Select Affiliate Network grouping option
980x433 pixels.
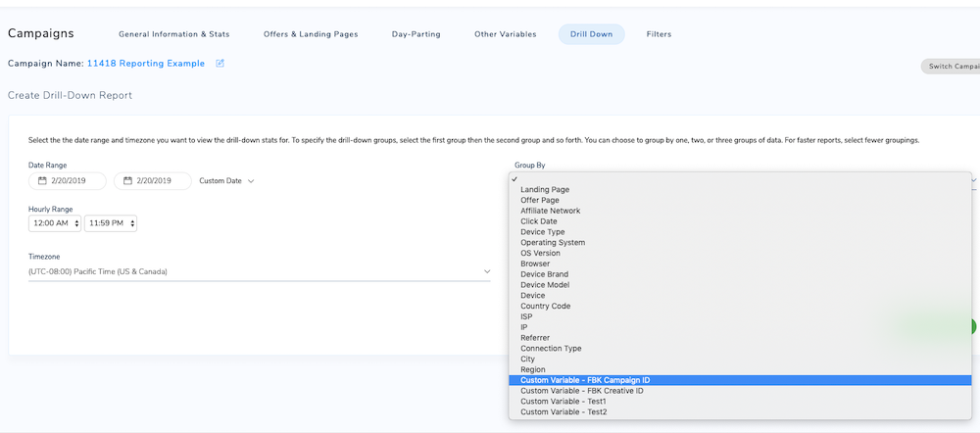pyautogui.click(x=740, y=211)
